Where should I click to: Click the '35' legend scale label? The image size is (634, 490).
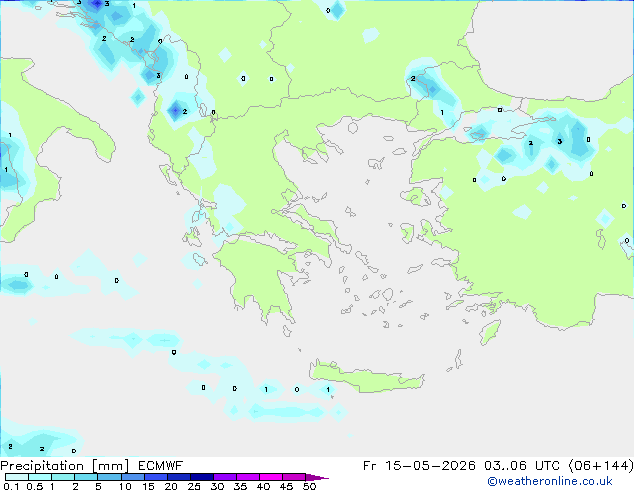pyautogui.click(x=240, y=486)
